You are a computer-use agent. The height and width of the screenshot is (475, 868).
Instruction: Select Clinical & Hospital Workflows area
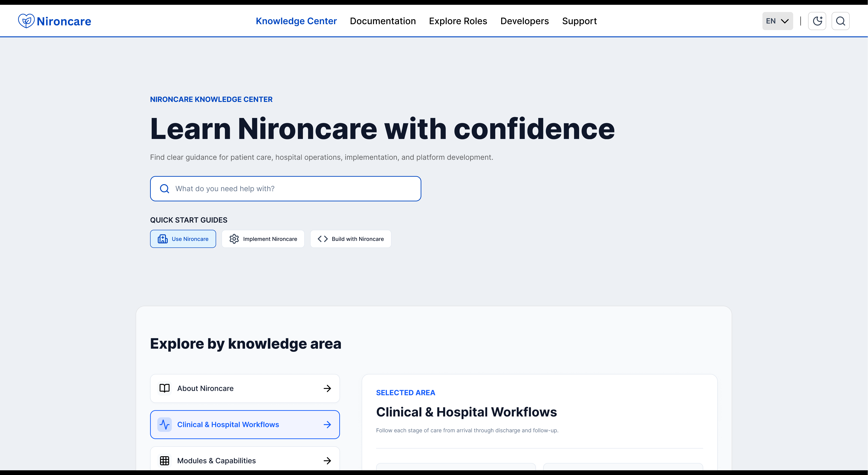245,424
